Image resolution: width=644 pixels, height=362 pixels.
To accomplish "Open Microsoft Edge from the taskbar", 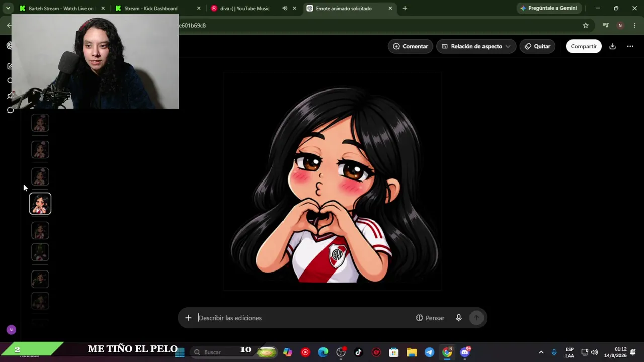I will [x=323, y=352].
